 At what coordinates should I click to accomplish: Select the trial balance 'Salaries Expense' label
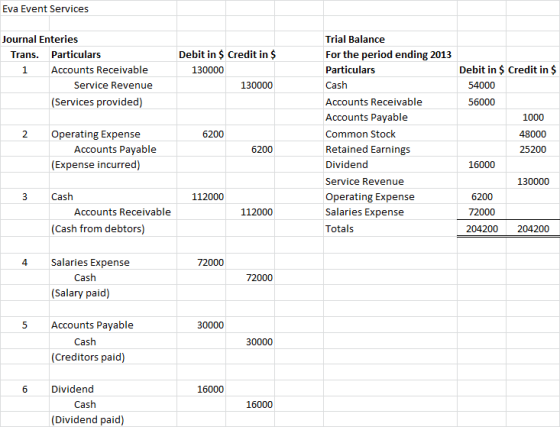pyautogui.click(x=365, y=212)
